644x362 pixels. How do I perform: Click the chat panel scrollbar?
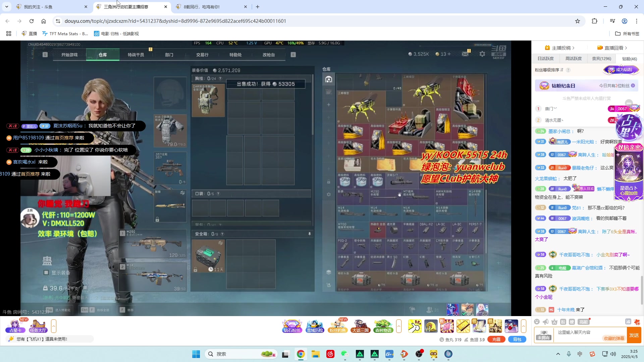(642, 290)
